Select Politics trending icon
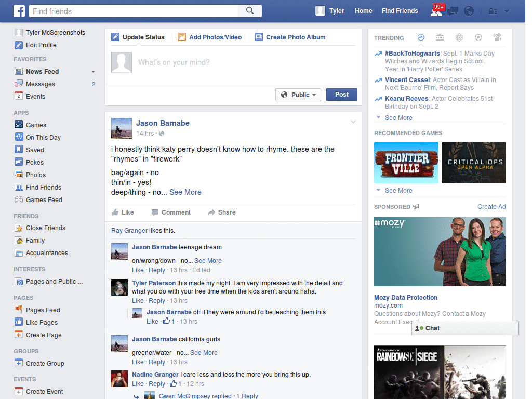 tap(440, 37)
